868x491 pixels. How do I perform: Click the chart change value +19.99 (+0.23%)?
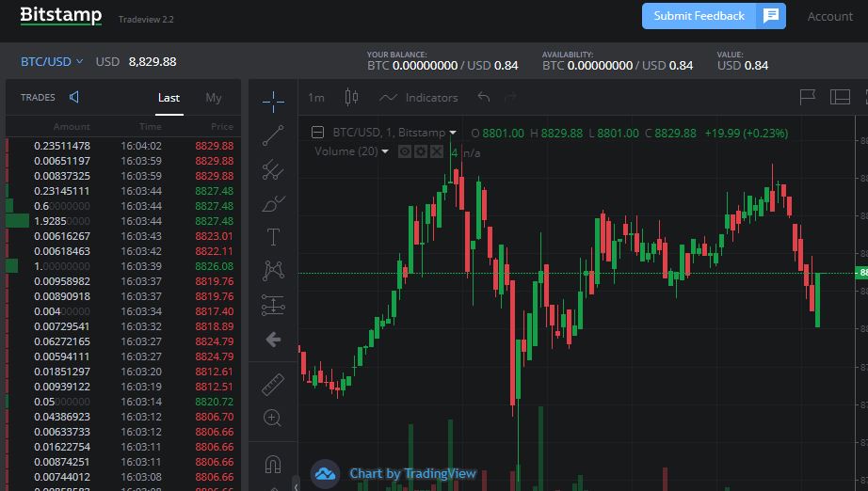click(x=747, y=134)
